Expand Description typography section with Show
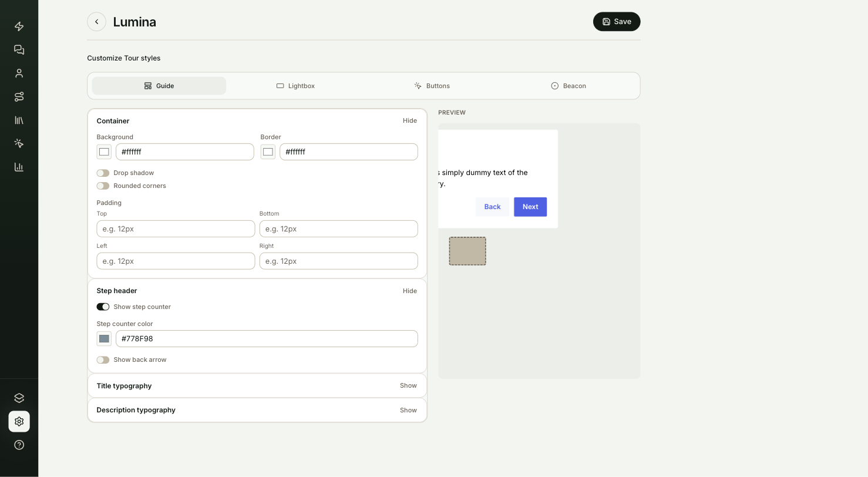868x477 pixels. (x=408, y=410)
